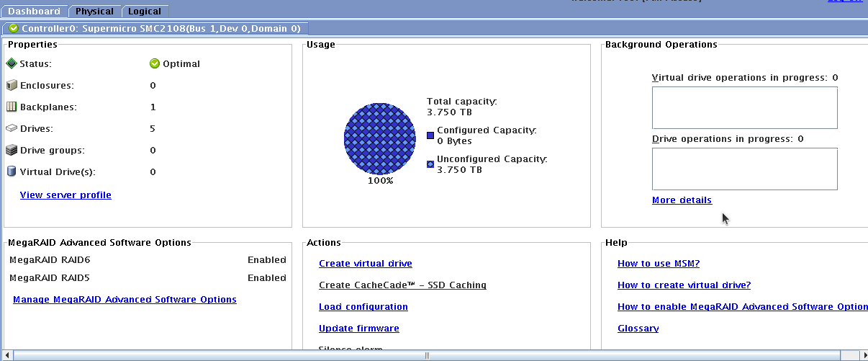Click Create virtual drive action
868x361 pixels.
coord(366,263)
